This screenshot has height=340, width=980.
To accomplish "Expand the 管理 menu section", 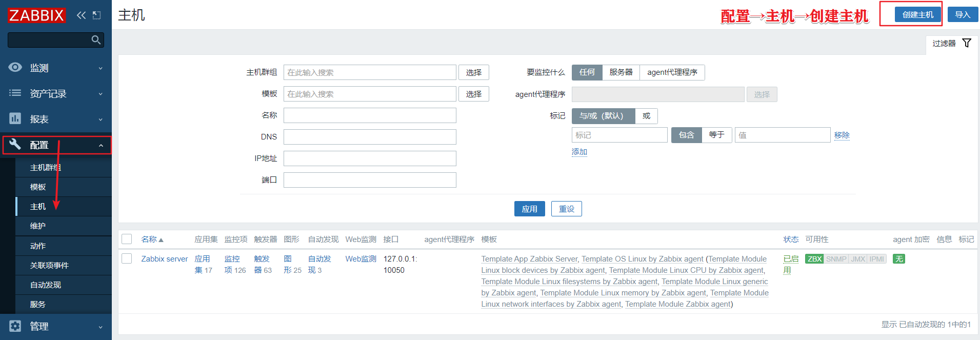I will point(56,326).
